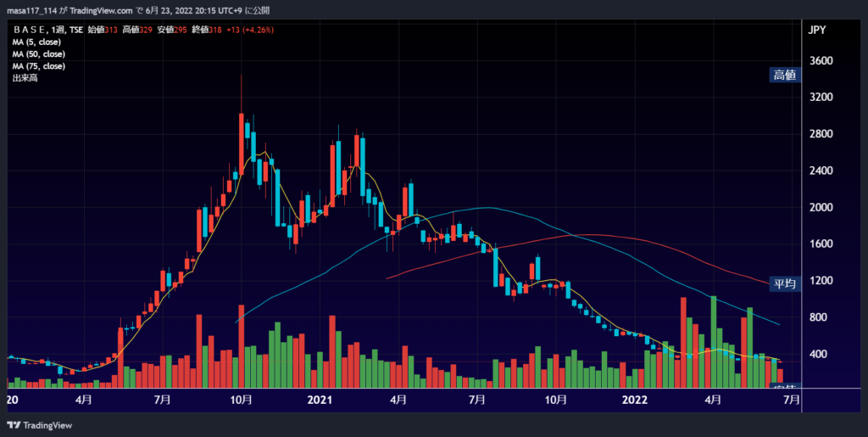Click the 1200 price axis label
The image size is (868, 437).
tap(821, 281)
